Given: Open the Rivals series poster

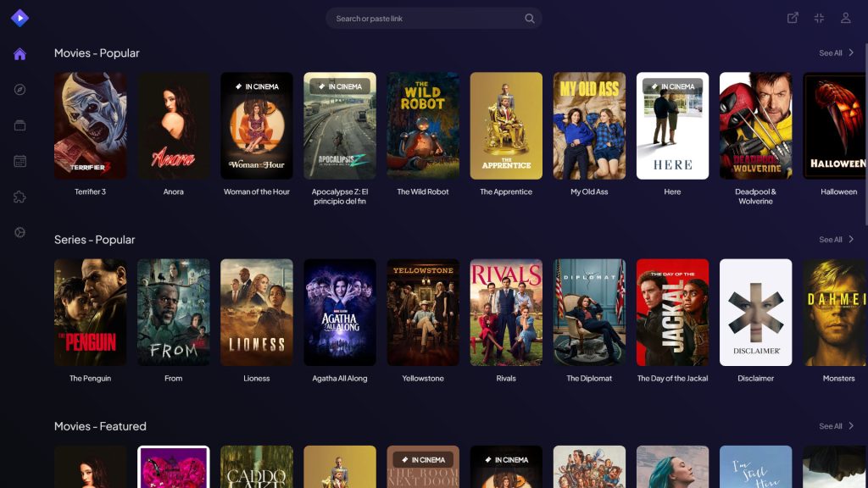Looking at the screenshot, I should pos(506,312).
